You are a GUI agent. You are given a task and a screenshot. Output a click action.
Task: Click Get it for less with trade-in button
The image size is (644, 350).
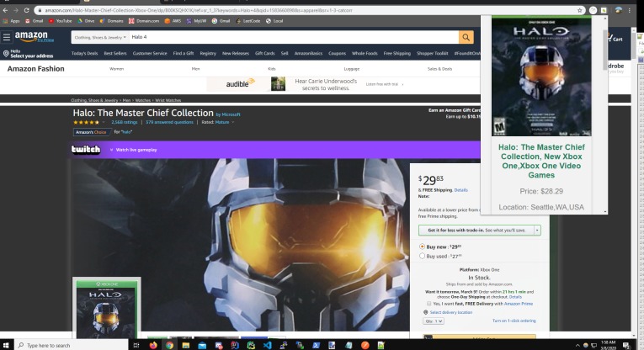click(476, 231)
